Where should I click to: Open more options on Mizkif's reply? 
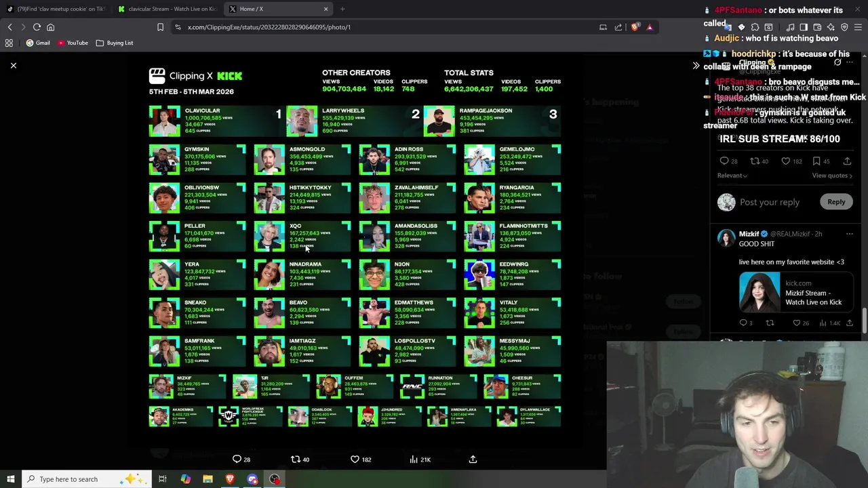pos(849,234)
